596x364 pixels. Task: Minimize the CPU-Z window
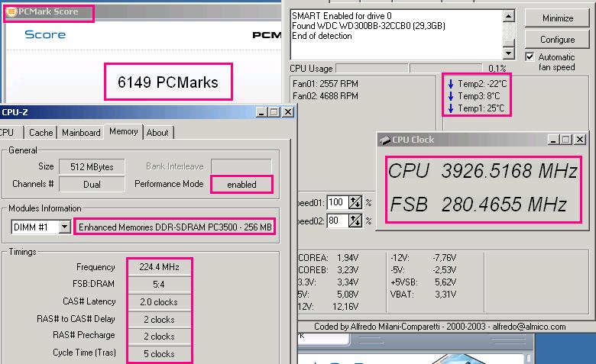pos(261,112)
